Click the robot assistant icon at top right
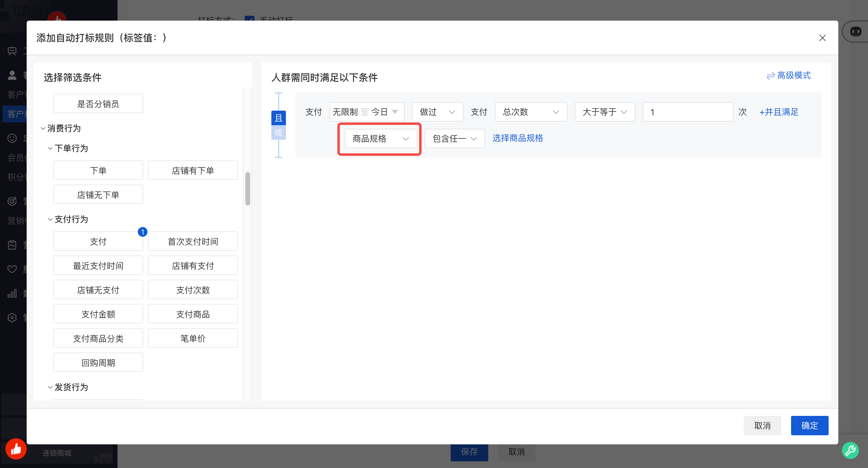The image size is (868, 468). [x=856, y=32]
